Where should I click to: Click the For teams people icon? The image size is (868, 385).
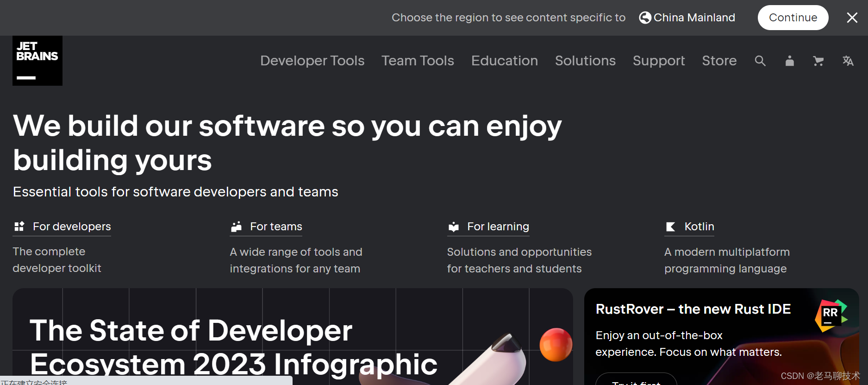click(x=237, y=226)
